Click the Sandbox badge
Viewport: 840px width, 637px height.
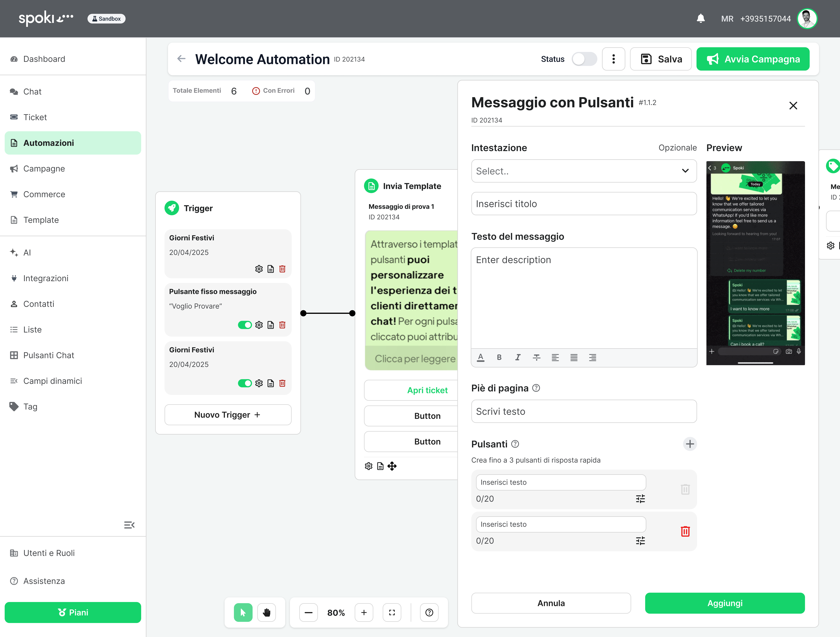click(x=106, y=19)
